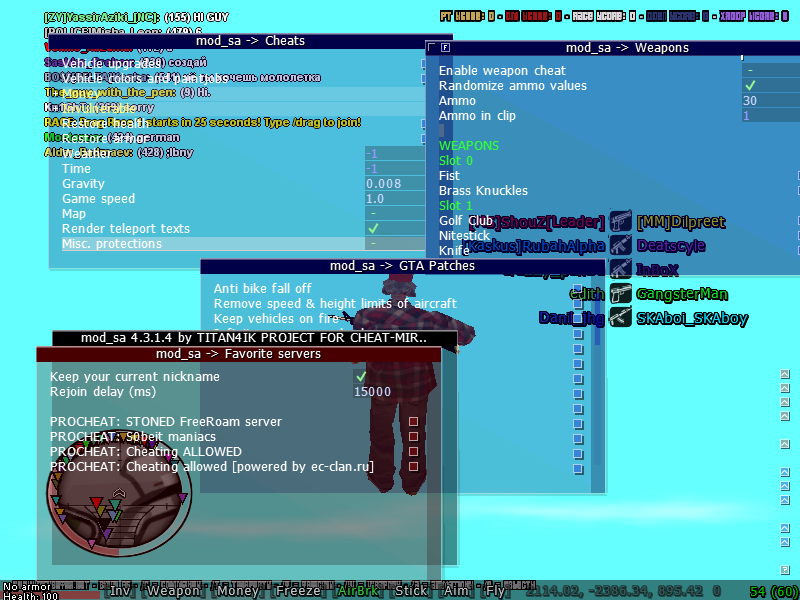Click the Money button in bottom HUD
This screenshot has width=800, height=600.
point(238,591)
